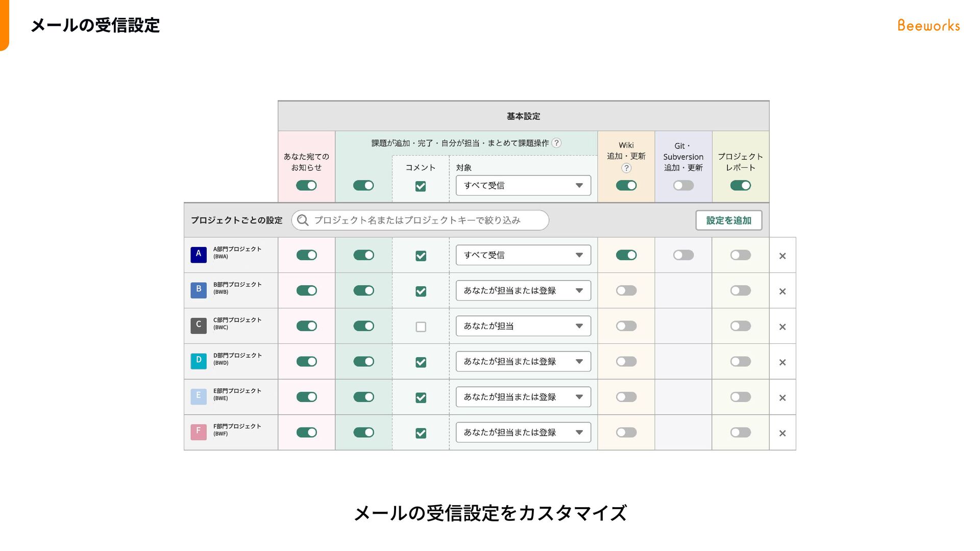The image size is (980, 551).
Task: Click the project name filter input field
Action: tap(424, 220)
